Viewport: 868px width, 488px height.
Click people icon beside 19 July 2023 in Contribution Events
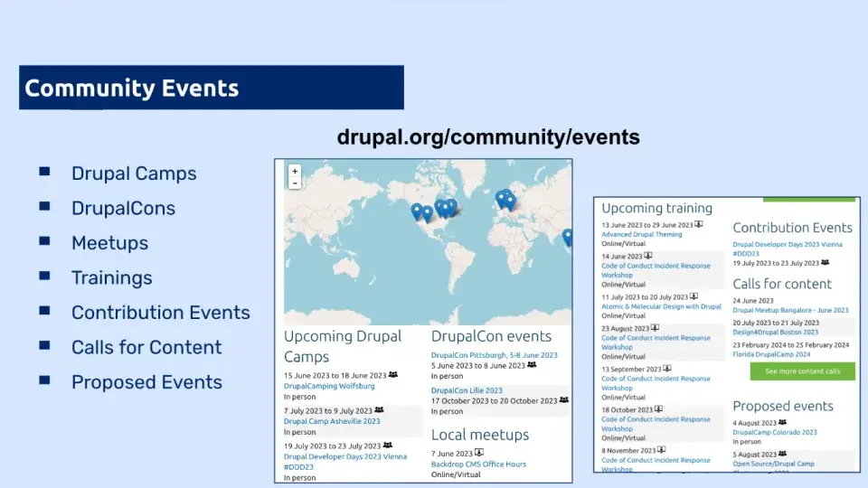(825, 262)
